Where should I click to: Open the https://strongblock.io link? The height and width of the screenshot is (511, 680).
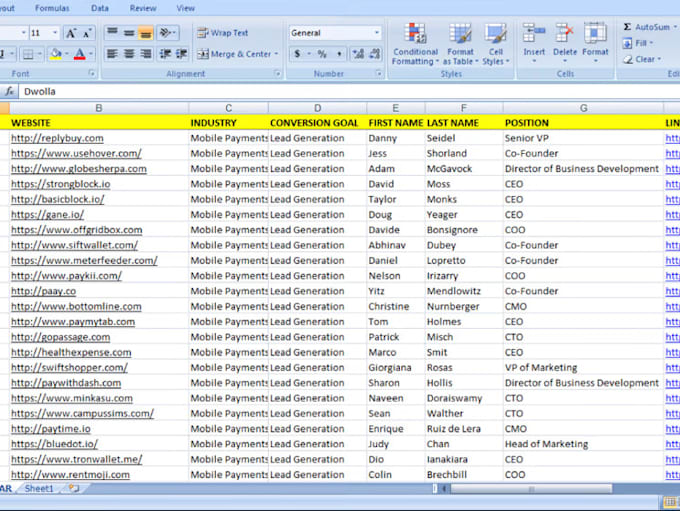(61, 184)
